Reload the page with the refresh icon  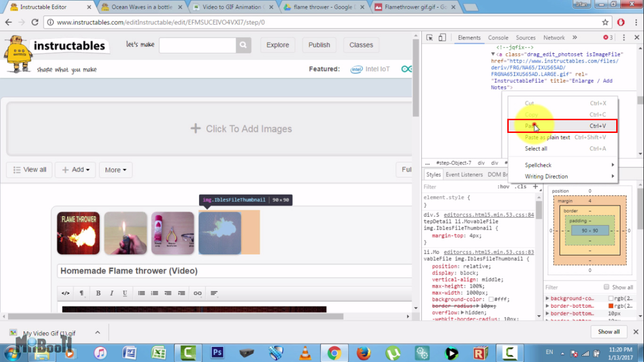35,22
